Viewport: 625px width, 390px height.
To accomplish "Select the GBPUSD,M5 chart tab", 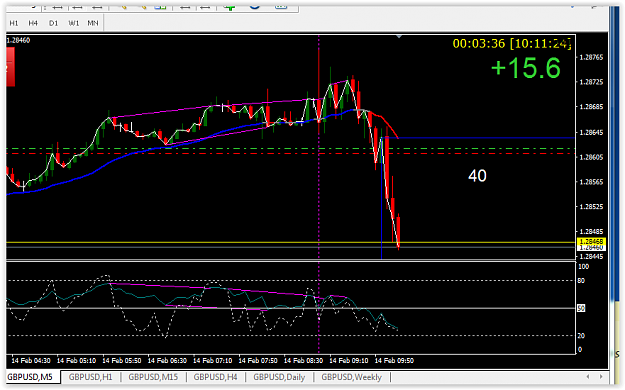I will [x=30, y=377].
